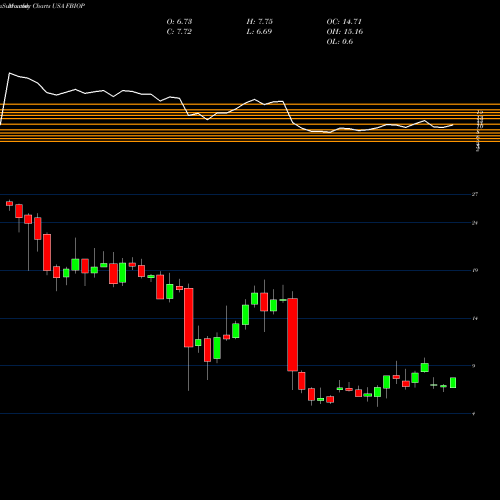Click the 4 price axis label

click(474, 414)
